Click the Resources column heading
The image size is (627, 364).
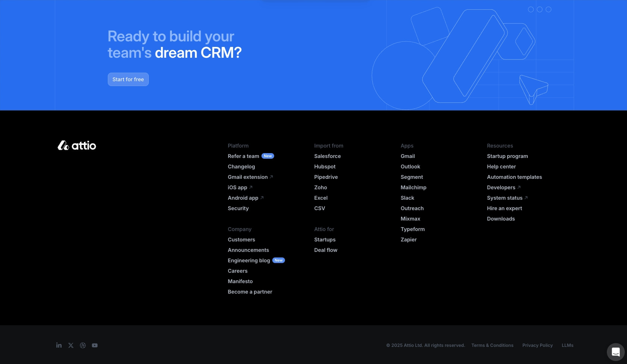tap(500, 146)
